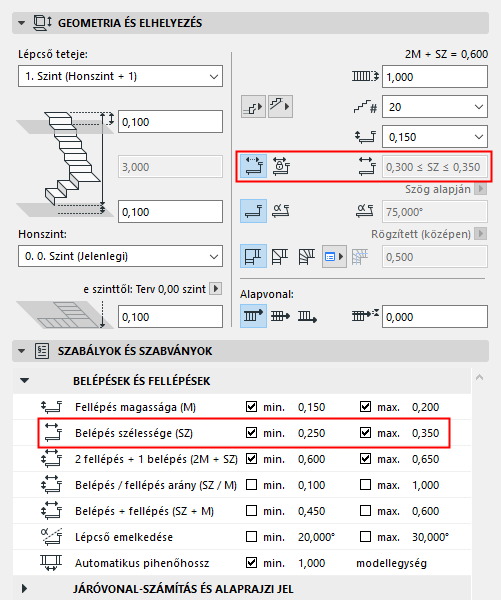Click the stair width field 1,000
Viewport: 501px width, 600px height.
[x=435, y=77]
